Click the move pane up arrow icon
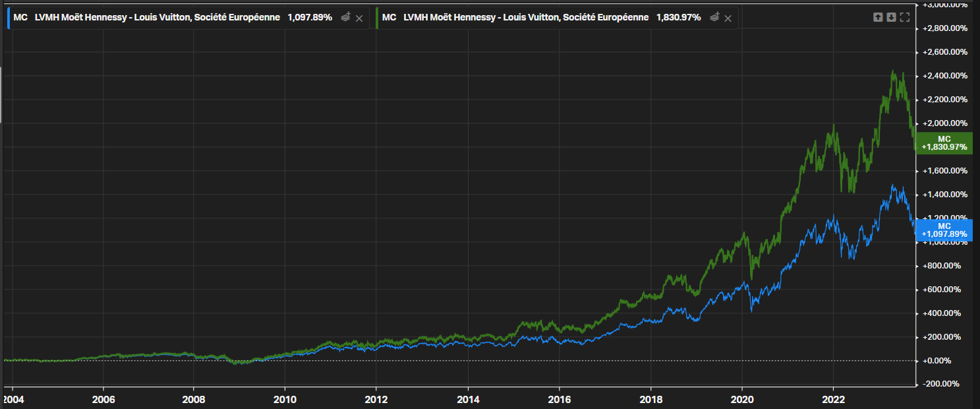Viewport: 980px width, 409px height. pos(878,18)
